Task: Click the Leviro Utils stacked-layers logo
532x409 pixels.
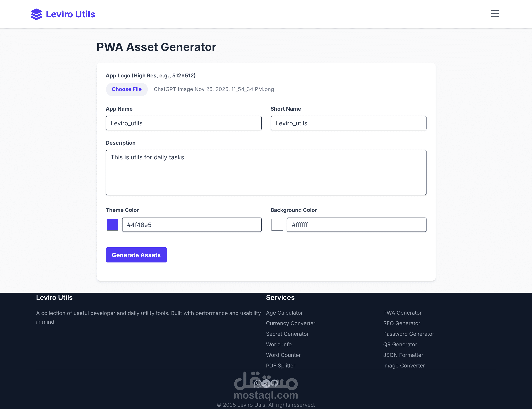Action: [x=36, y=14]
